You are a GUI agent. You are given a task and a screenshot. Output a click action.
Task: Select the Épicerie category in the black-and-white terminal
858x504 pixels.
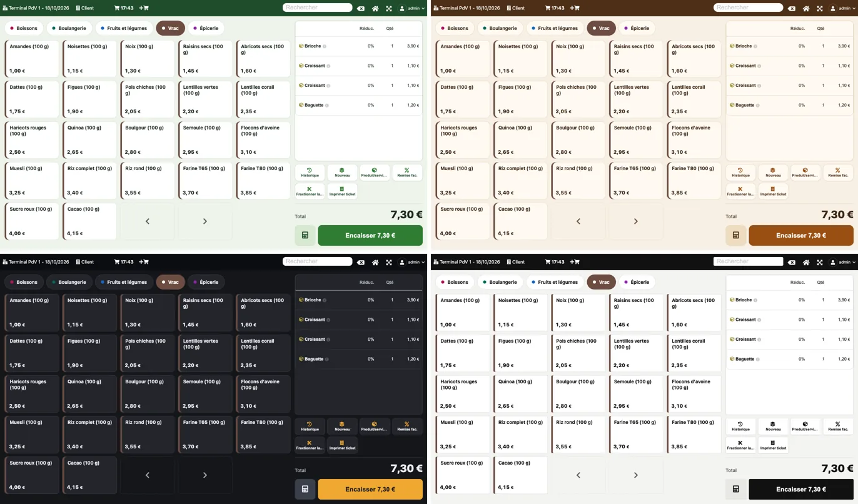pos(637,282)
